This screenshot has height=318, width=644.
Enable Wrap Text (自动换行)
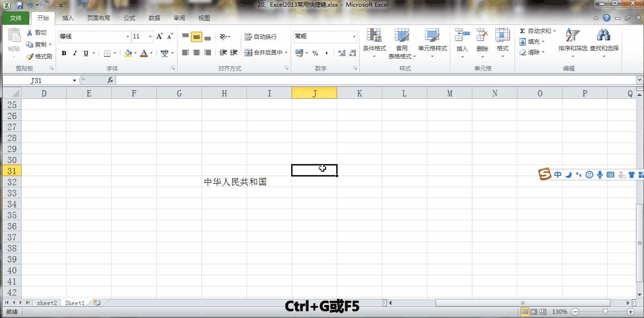click(260, 36)
